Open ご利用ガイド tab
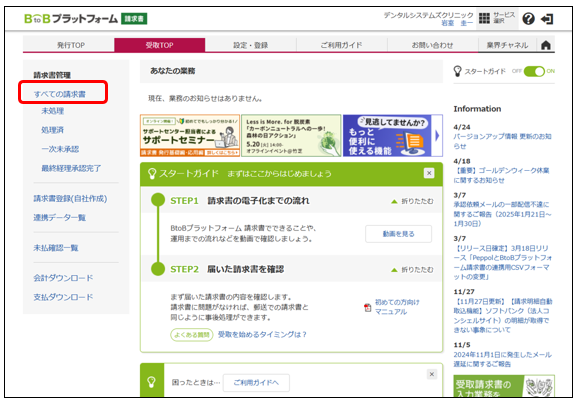 (341, 45)
